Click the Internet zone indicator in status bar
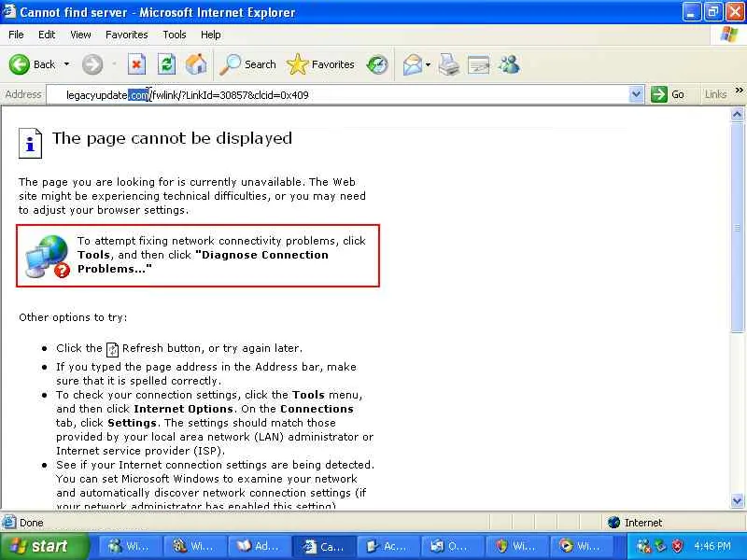Viewport: 747px width, 560px height. click(x=635, y=523)
